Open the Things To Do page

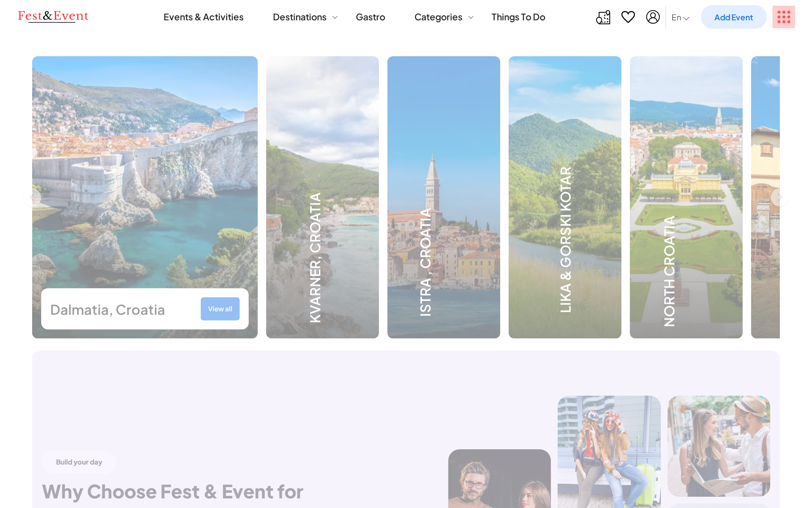(518, 17)
